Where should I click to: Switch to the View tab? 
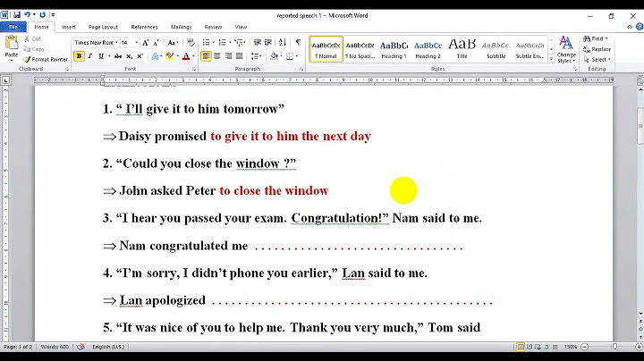[x=241, y=27]
